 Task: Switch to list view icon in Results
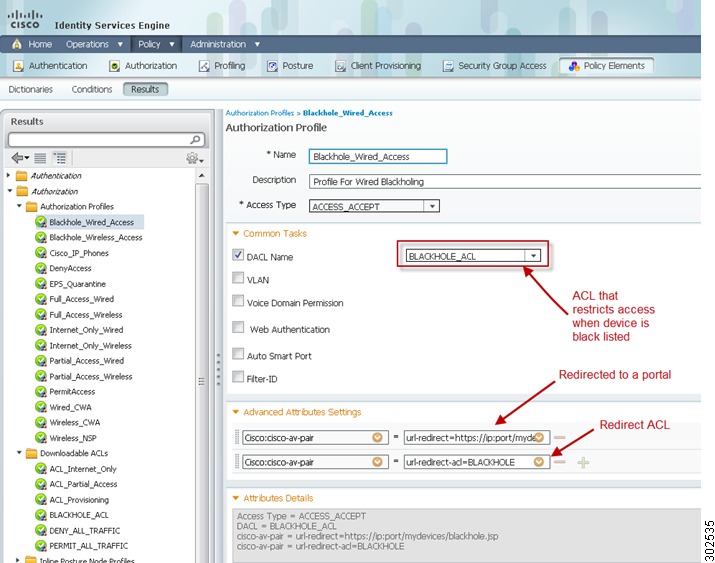[40, 158]
